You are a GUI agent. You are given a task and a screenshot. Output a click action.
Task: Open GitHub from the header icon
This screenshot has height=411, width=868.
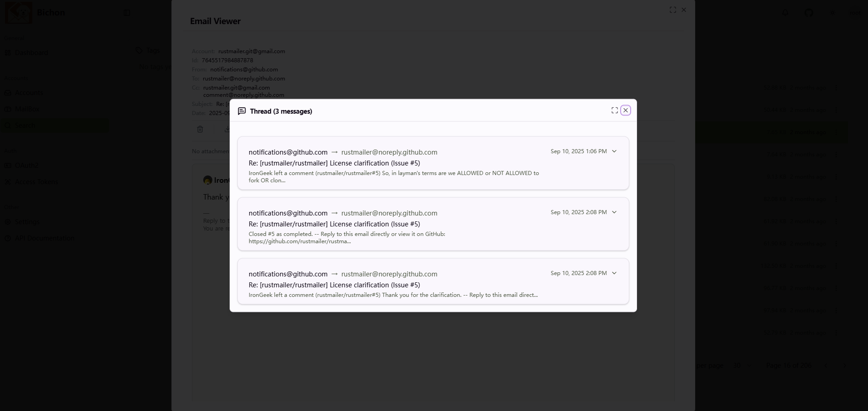click(x=809, y=12)
